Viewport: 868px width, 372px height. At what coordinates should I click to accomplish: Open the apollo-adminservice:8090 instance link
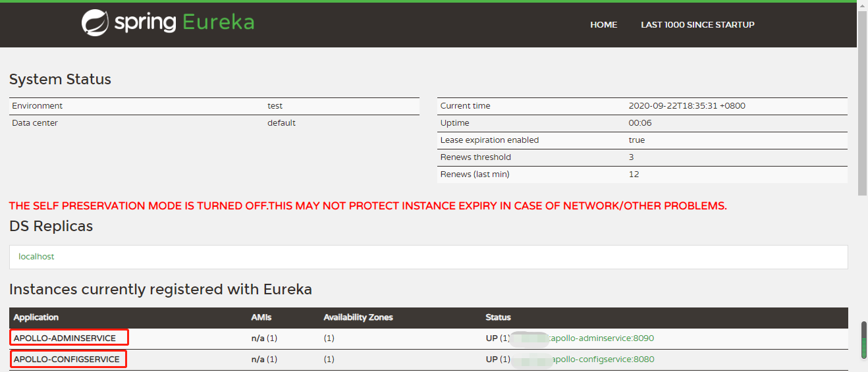pyautogui.click(x=601, y=338)
